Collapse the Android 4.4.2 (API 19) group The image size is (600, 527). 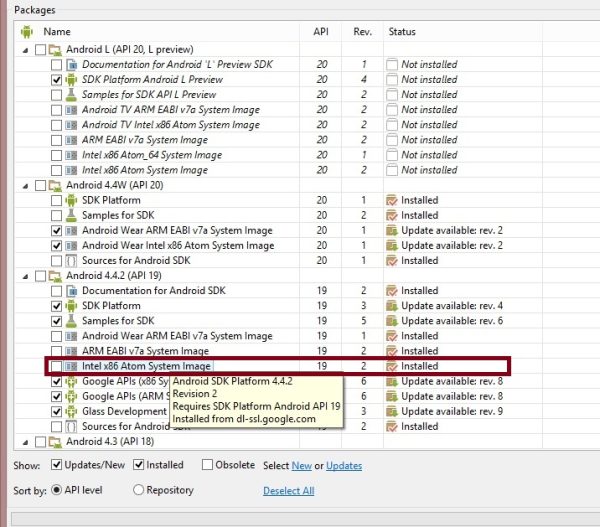[24, 276]
